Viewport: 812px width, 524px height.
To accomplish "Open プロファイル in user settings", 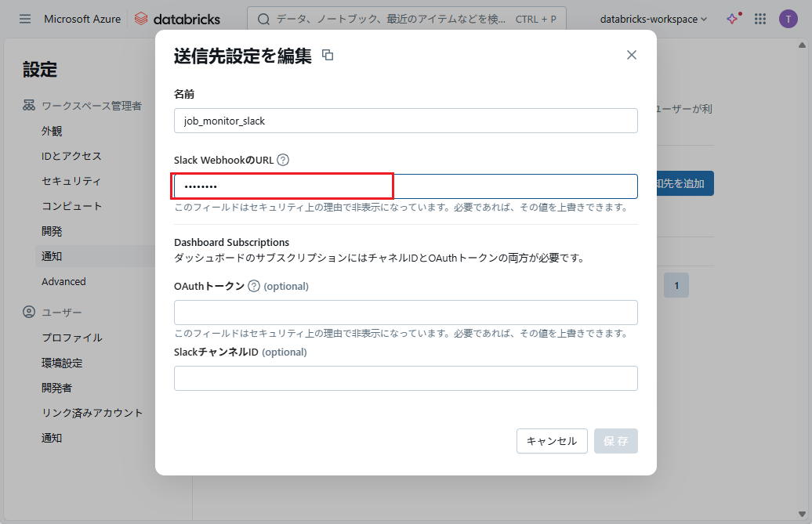I will [x=71, y=338].
